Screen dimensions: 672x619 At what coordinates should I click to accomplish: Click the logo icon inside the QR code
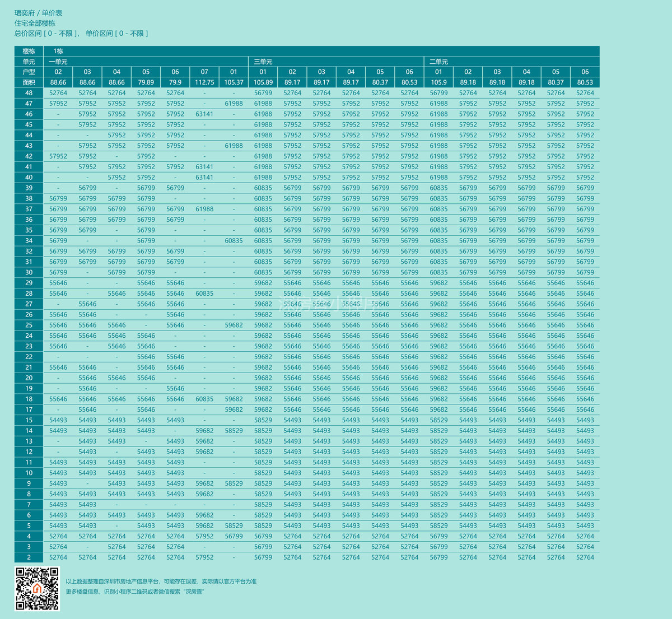37,589
